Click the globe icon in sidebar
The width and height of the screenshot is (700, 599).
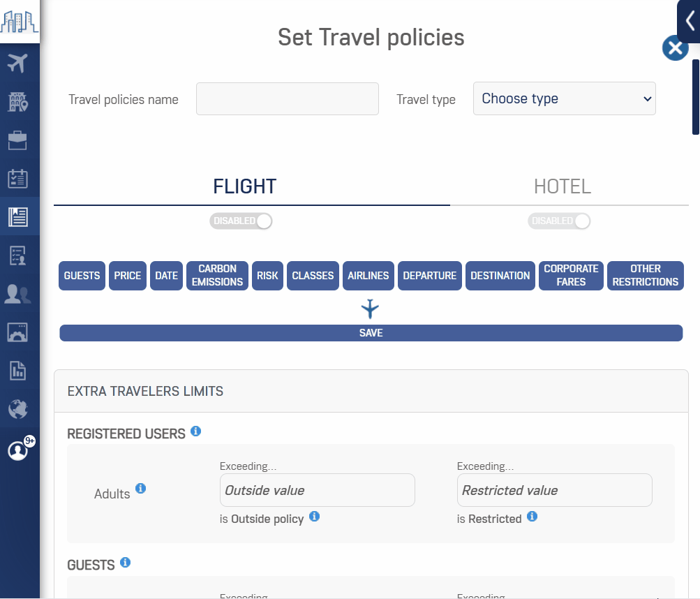click(17, 409)
